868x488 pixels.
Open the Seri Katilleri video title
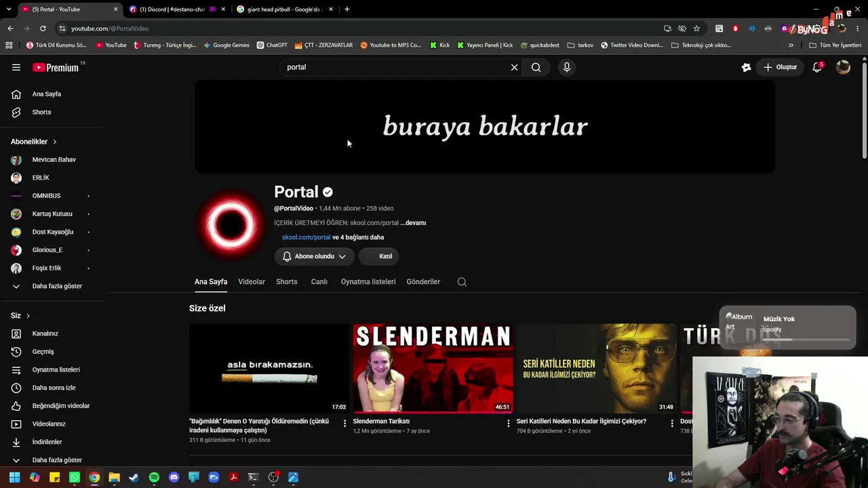point(581,422)
